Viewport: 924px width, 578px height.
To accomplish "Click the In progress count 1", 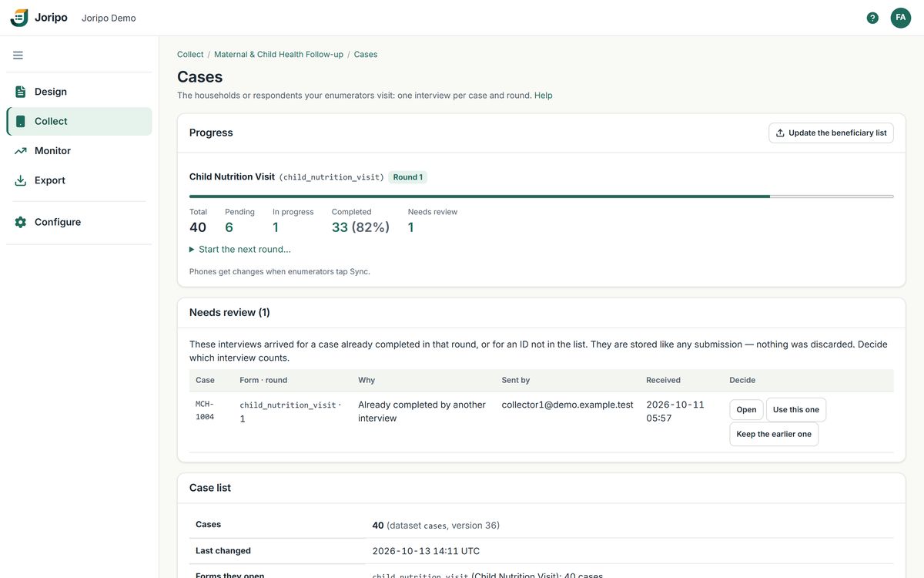I will click(x=276, y=227).
